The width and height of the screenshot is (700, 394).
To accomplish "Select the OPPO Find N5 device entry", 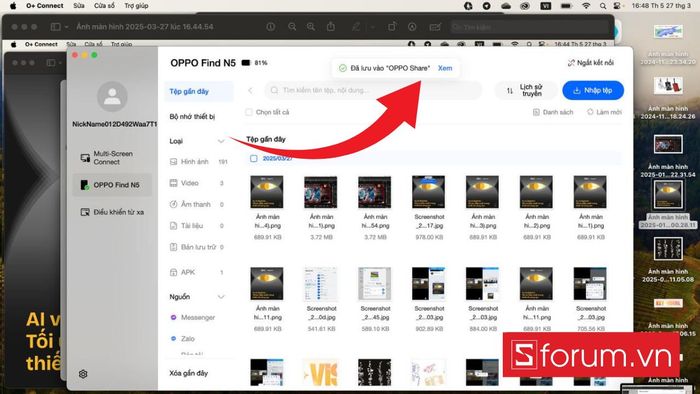I will click(112, 185).
